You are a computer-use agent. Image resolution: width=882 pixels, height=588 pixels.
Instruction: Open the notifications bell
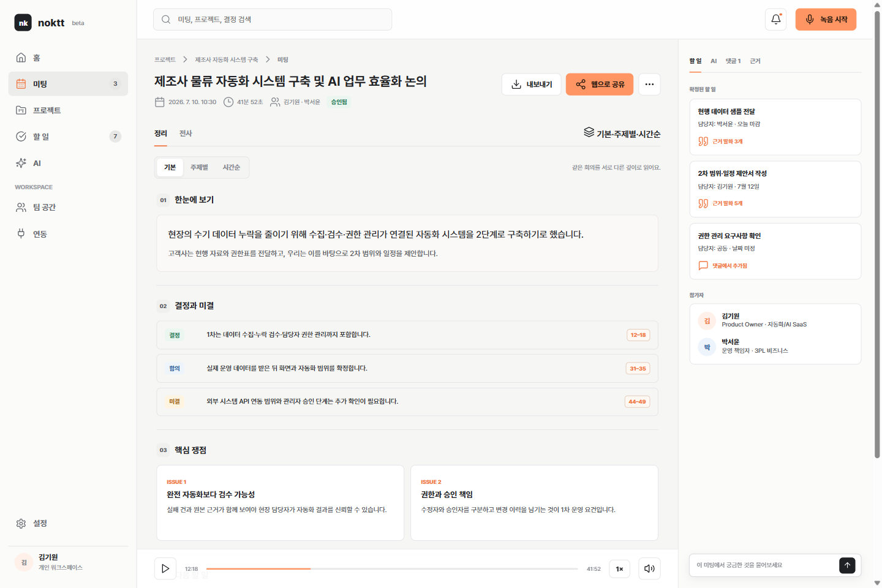pos(776,20)
